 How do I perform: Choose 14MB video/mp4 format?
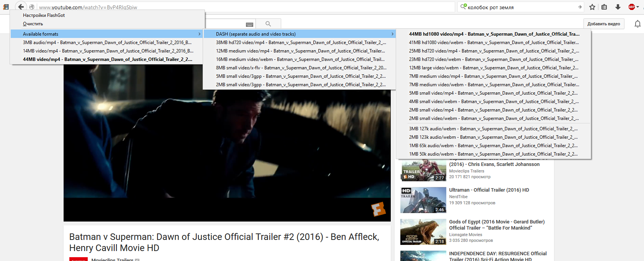point(108,51)
